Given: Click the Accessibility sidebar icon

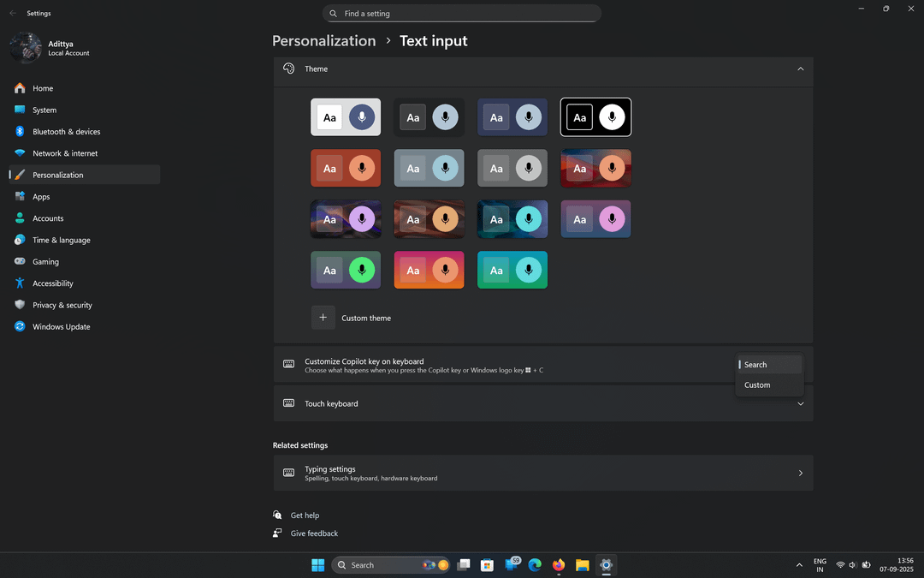Looking at the screenshot, I should [x=20, y=283].
